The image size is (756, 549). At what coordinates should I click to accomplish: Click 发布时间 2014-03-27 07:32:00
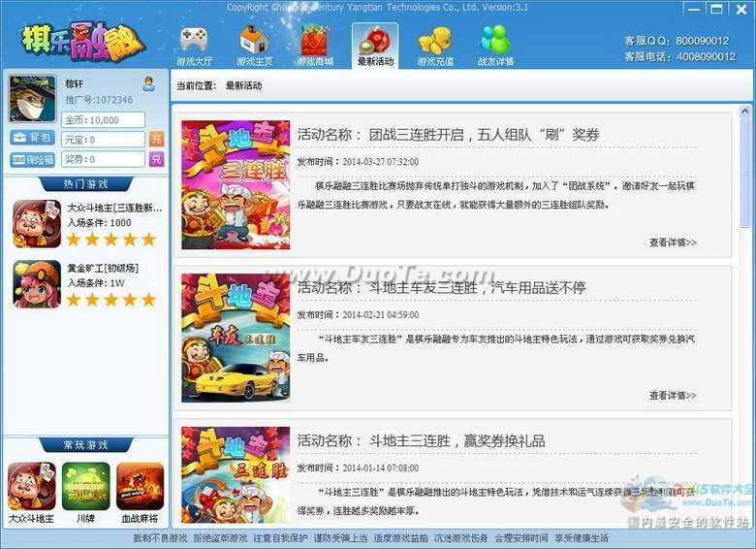click(358, 162)
